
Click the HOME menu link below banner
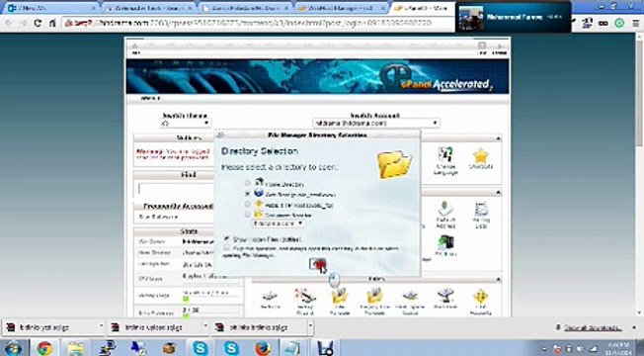point(151,98)
